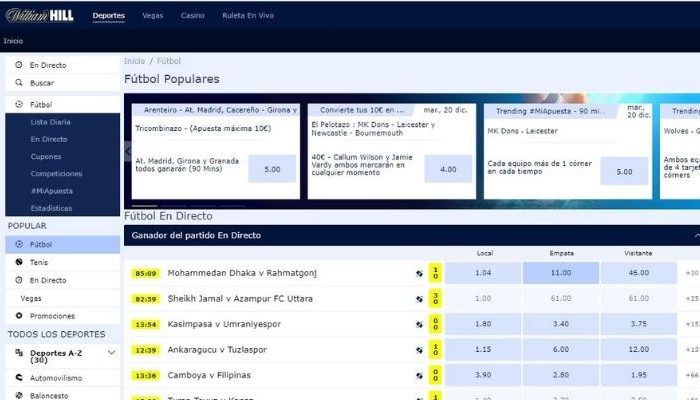Image resolution: width=700 pixels, height=400 pixels.
Task: Select Empate 3.40 for Kasimpasa match
Action: 561,324
